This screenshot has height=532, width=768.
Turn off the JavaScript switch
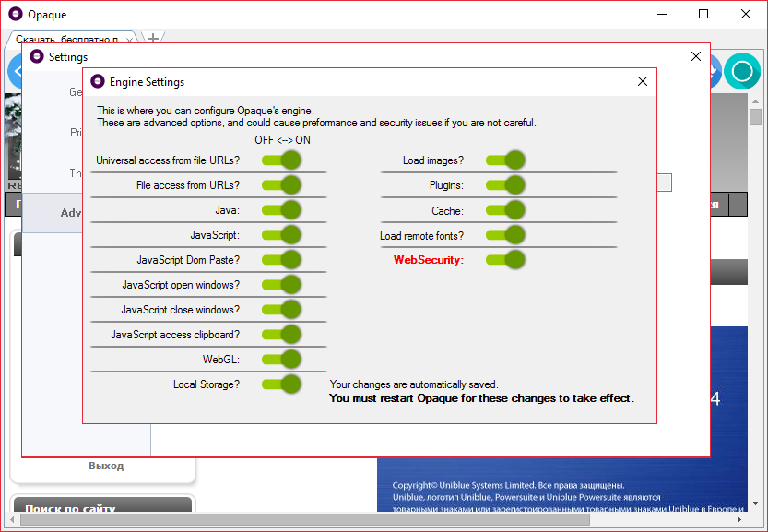click(x=281, y=235)
